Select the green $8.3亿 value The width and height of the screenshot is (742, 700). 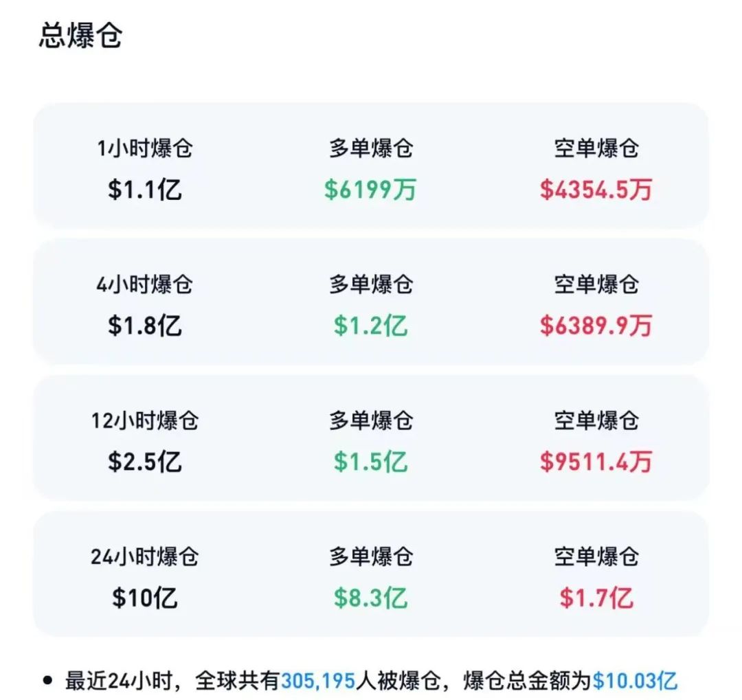pos(371,596)
